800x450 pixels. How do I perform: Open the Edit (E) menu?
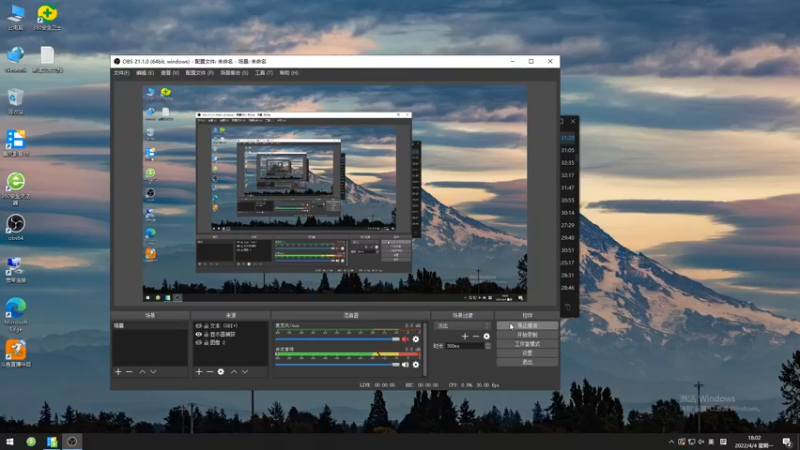click(145, 73)
